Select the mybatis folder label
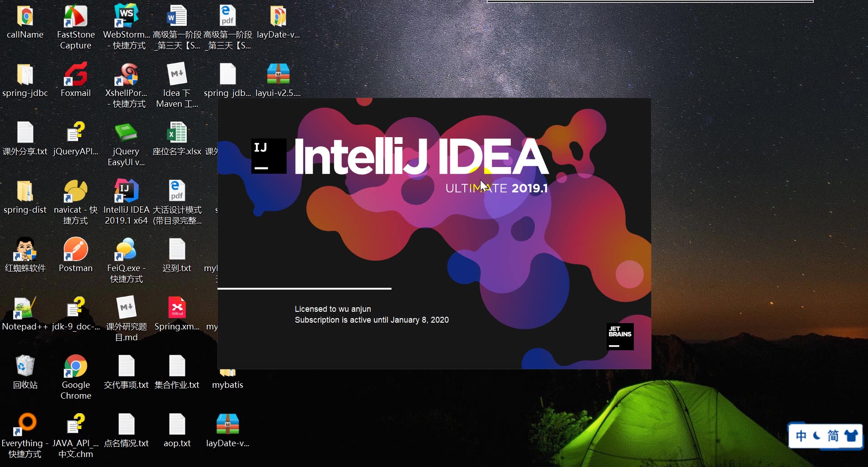The height and width of the screenshot is (467, 868). click(x=227, y=385)
